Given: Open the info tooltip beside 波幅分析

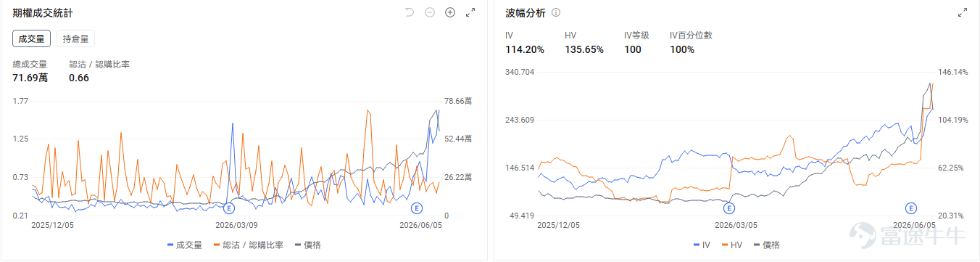Looking at the screenshot, I should (557, 13).
